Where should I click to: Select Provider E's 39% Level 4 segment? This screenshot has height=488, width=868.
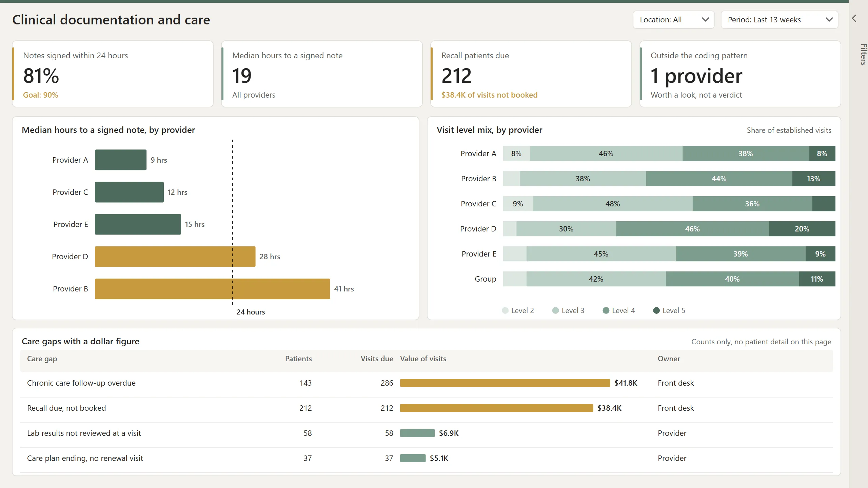coord(741,254)
